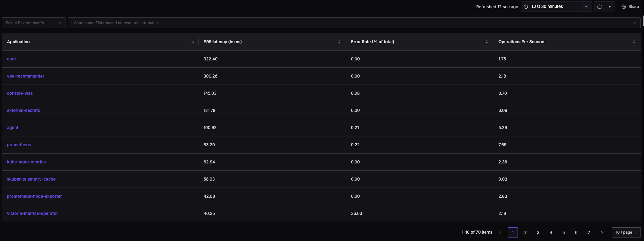644x241 pixels.
Task: Jump to page 7 of results
Action: [x=589, y=232]
